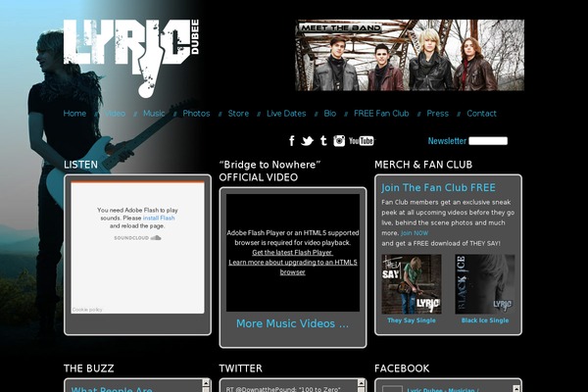This screenshot has width=588, height=392.
Task: Open Join The Fan Club FREE heading link
Action: 438,187
